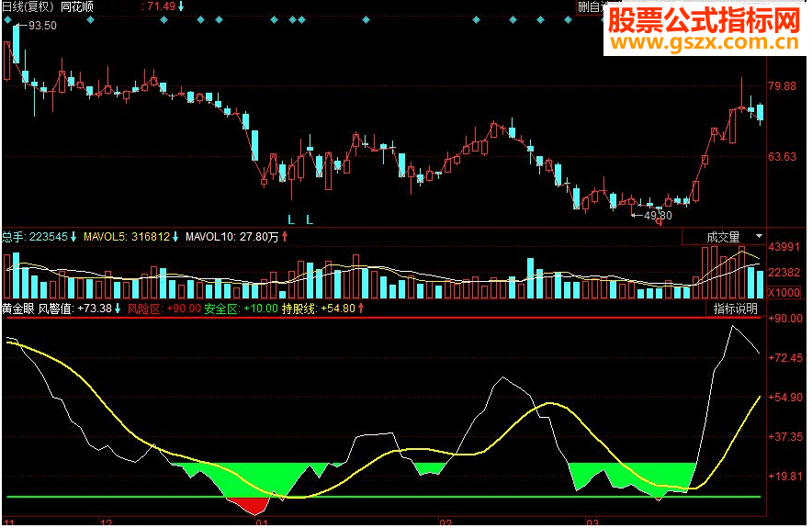Click the red up arrow after +54.80

pyautogui.click(x=361, y=309)
